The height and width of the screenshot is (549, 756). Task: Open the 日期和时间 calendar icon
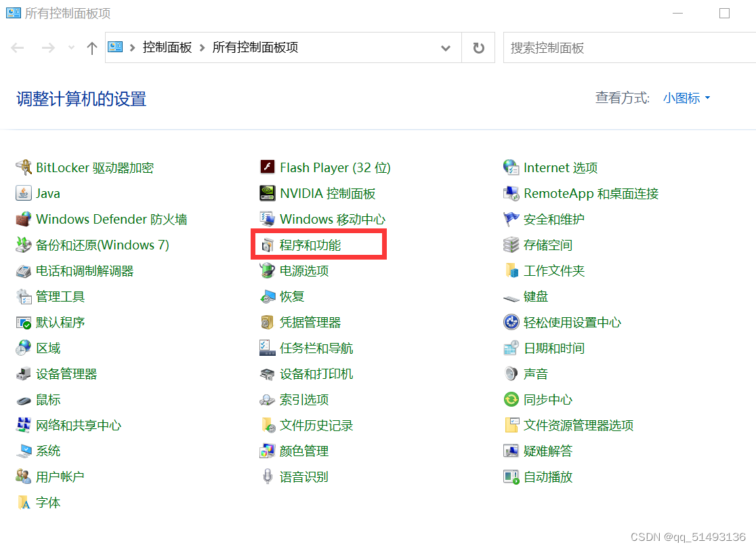pos(511,348)
